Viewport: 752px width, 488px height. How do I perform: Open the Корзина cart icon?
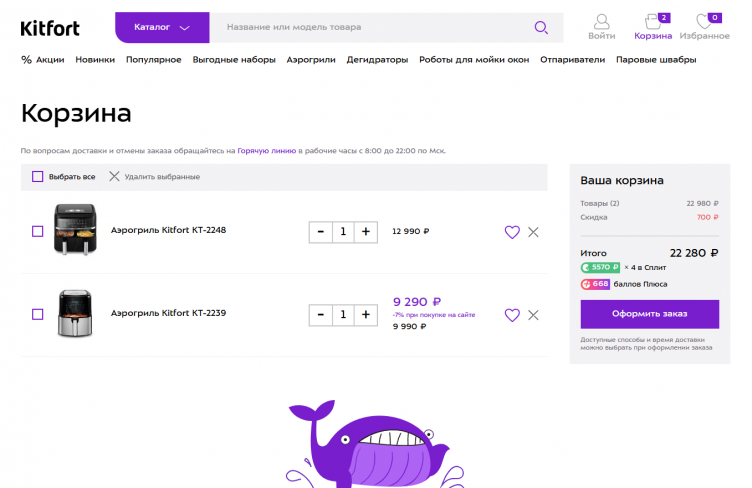point(653,22)
